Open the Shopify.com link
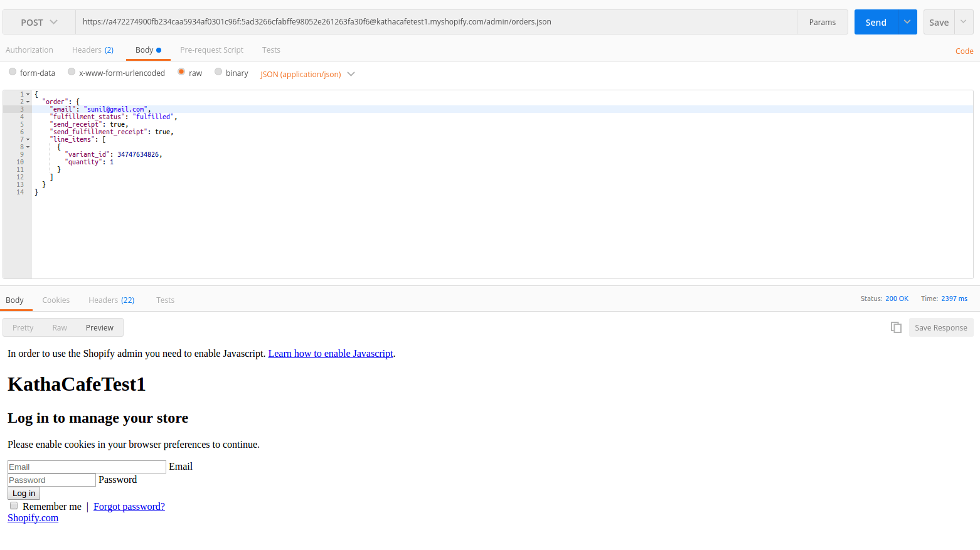Screen dimensions: 980x550 pos(33,518)
